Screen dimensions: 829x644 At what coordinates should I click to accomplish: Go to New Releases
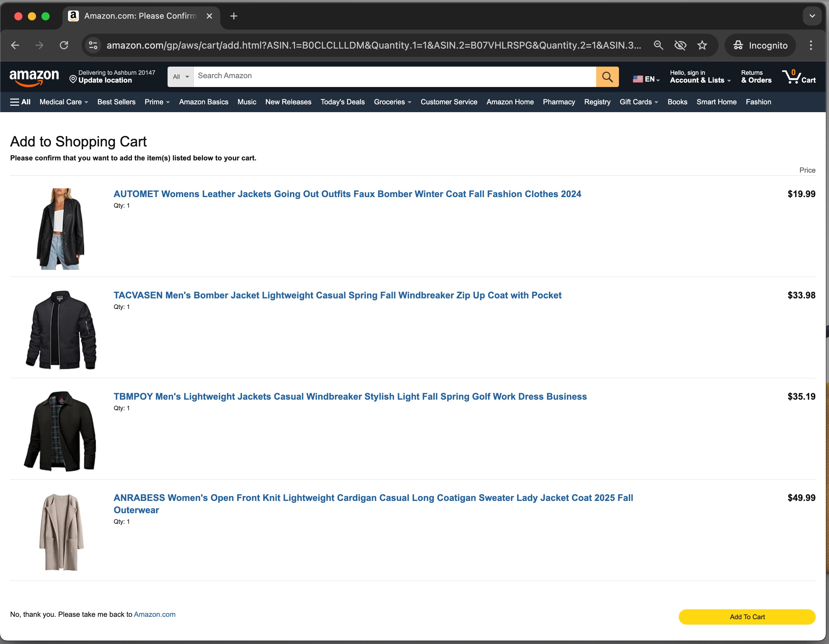click(x=288, y=102)
